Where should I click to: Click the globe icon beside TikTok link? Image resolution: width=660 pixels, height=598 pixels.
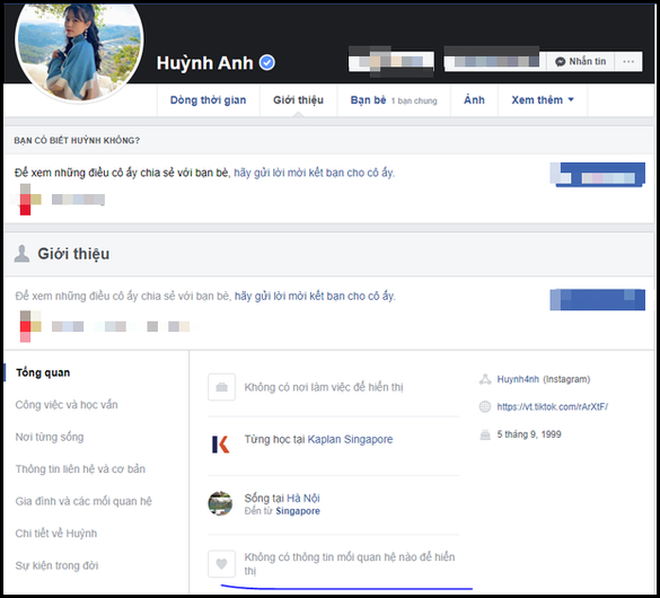(486, 407)
